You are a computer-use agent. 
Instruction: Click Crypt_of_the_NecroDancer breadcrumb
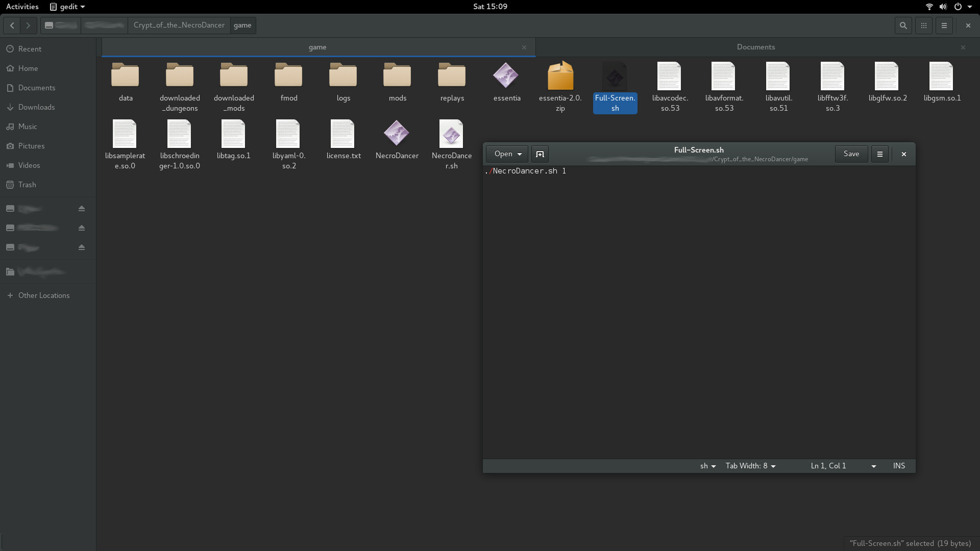(x=179, y=26)
